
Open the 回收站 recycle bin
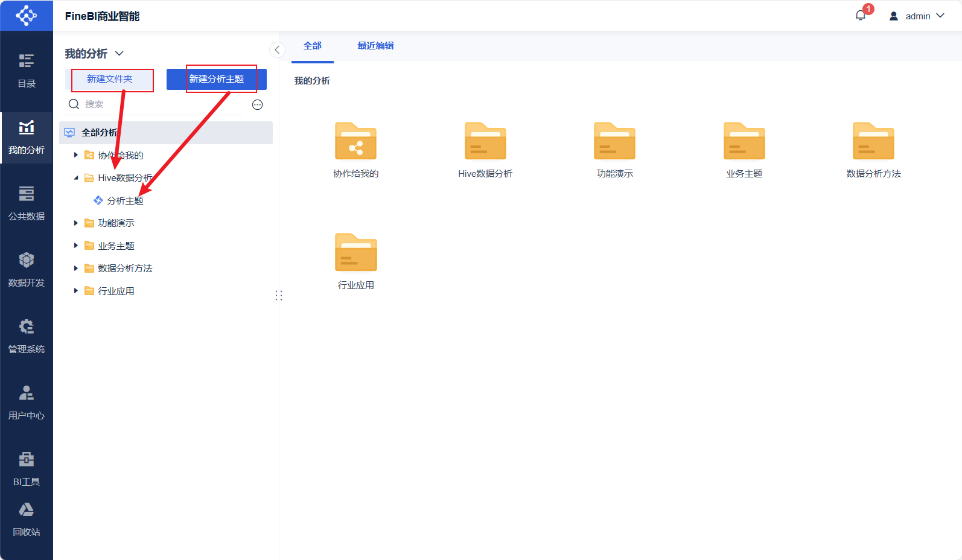tap(27, 519)
